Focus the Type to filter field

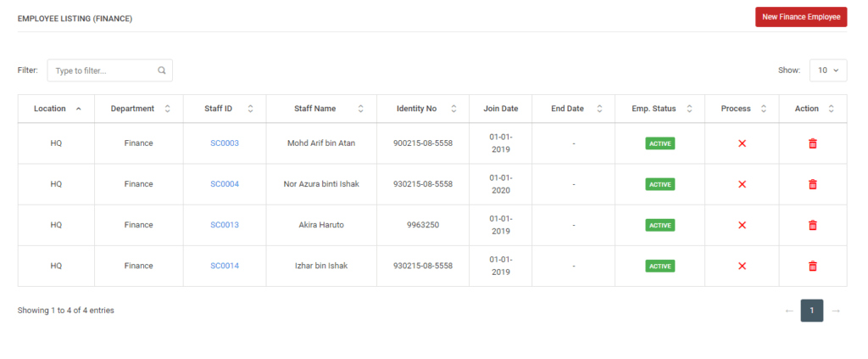coord(109,70)
